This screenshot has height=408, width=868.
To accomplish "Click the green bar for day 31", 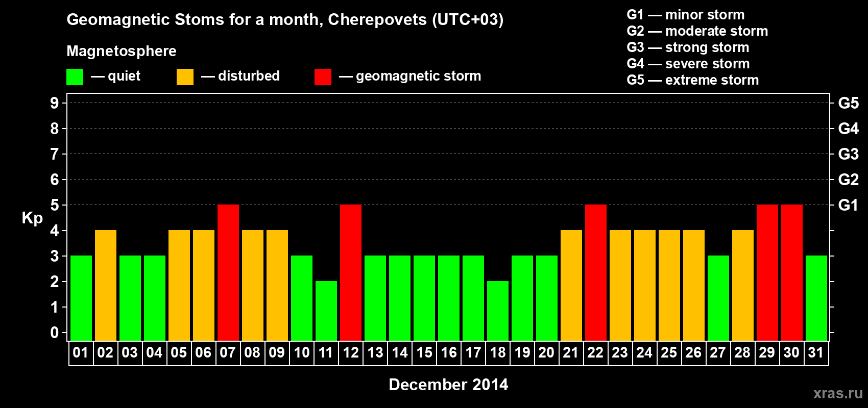I will click(x=816, y=298).
